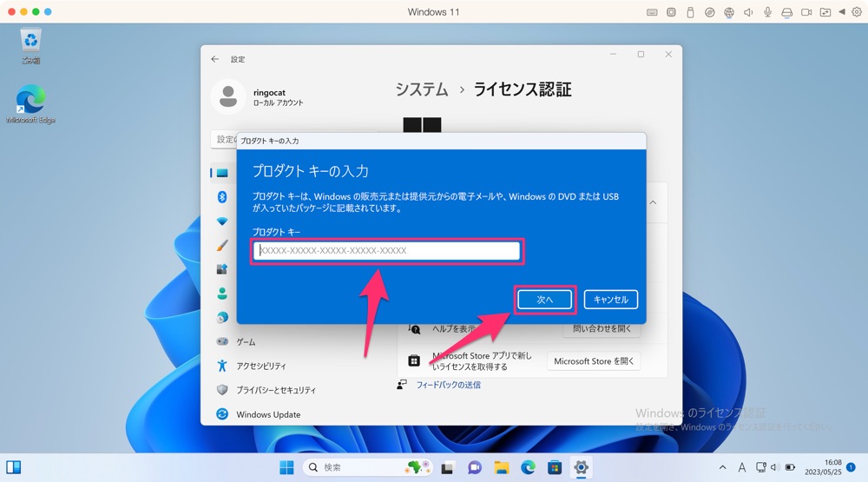Click the Parallels sound speaker toolbar icon
Viewport: 868px width, 482px height.
[748, 12]
